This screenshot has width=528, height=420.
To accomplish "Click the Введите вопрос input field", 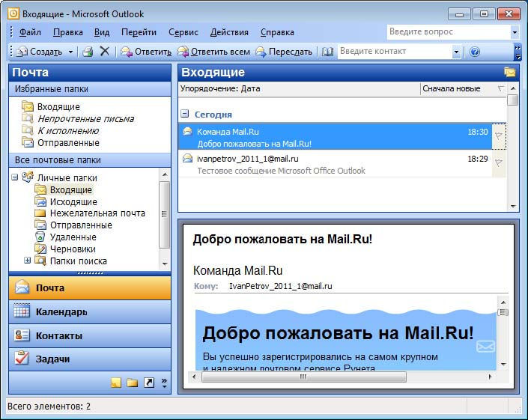I will [x=449, y=32].
